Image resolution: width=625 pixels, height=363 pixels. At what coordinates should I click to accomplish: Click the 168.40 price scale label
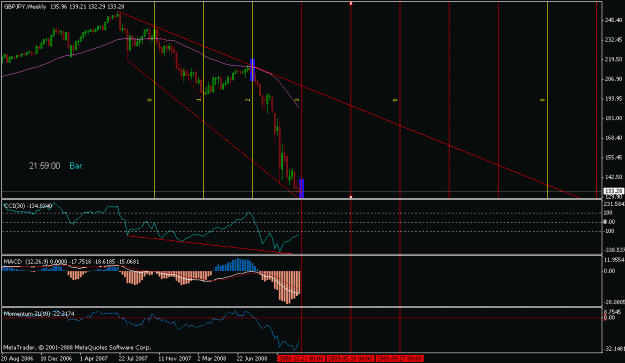pyautogui.click(x=613, y=138)
